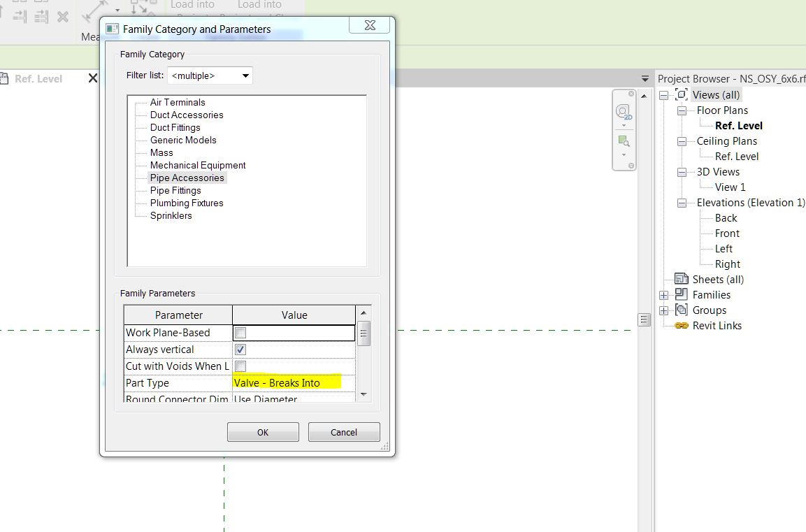This screenshot has width=806, height=532.
Task: Select Mechanical Equipment category
Action: tap(198, 165)
